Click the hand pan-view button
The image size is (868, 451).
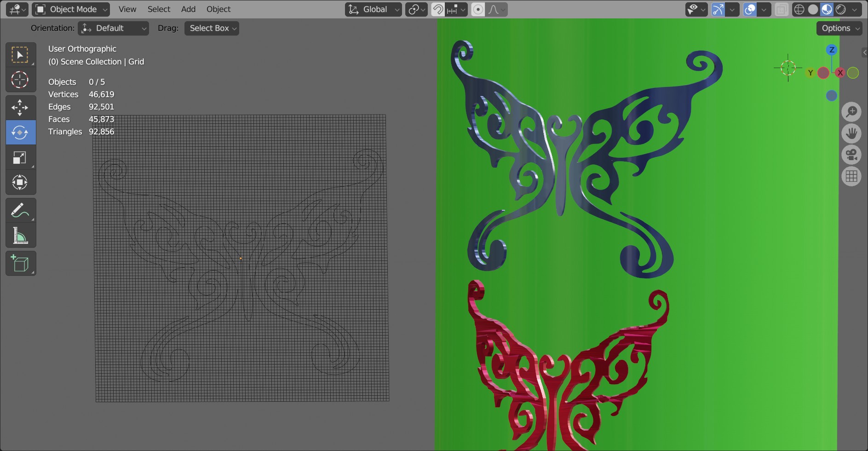pyautogui.click(x=851, y=133)
